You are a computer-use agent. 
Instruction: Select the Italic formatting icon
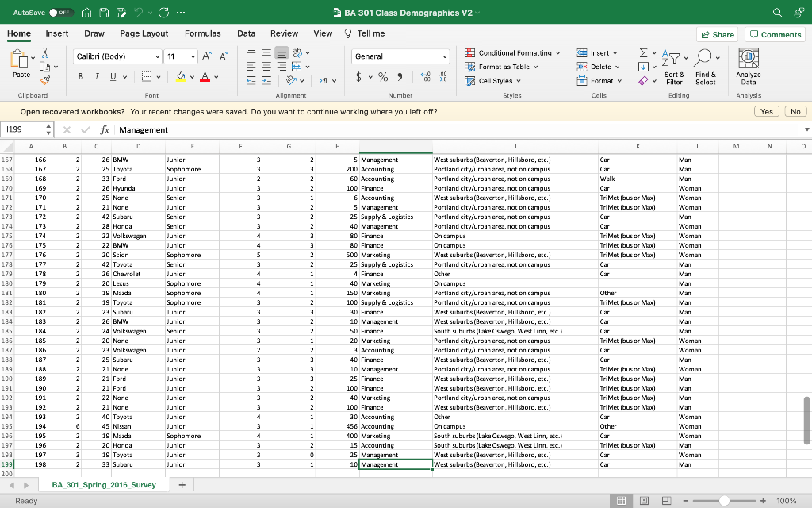pos(97,76)
